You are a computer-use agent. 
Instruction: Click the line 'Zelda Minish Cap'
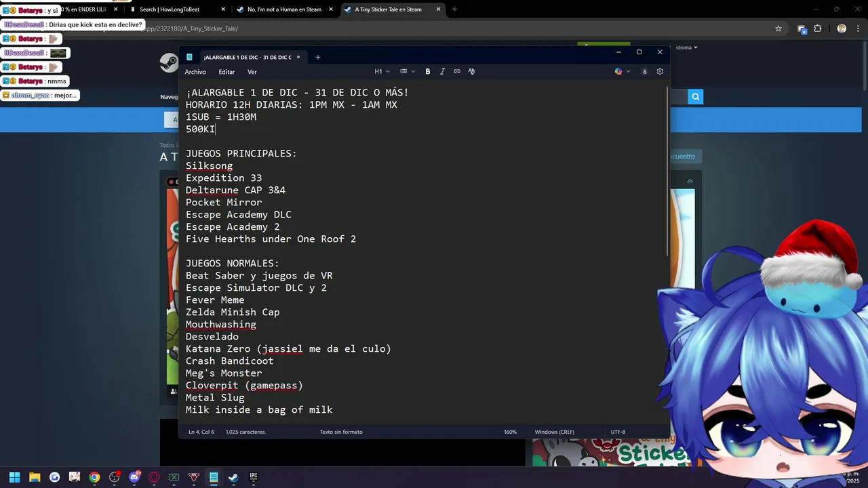tap(233, 312)
